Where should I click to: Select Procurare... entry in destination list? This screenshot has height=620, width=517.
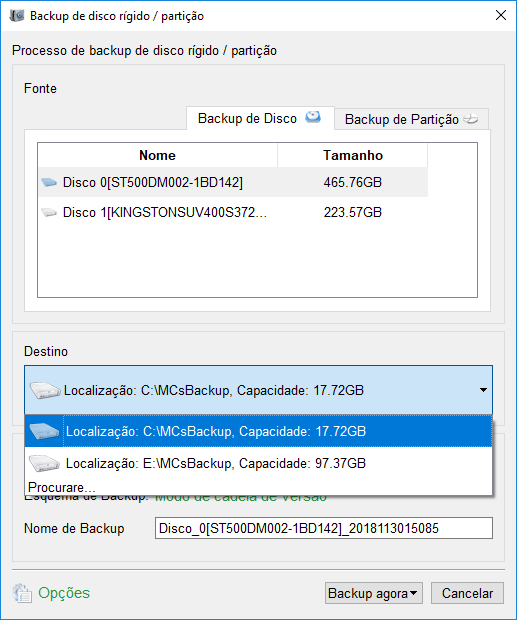pos(62,487)
